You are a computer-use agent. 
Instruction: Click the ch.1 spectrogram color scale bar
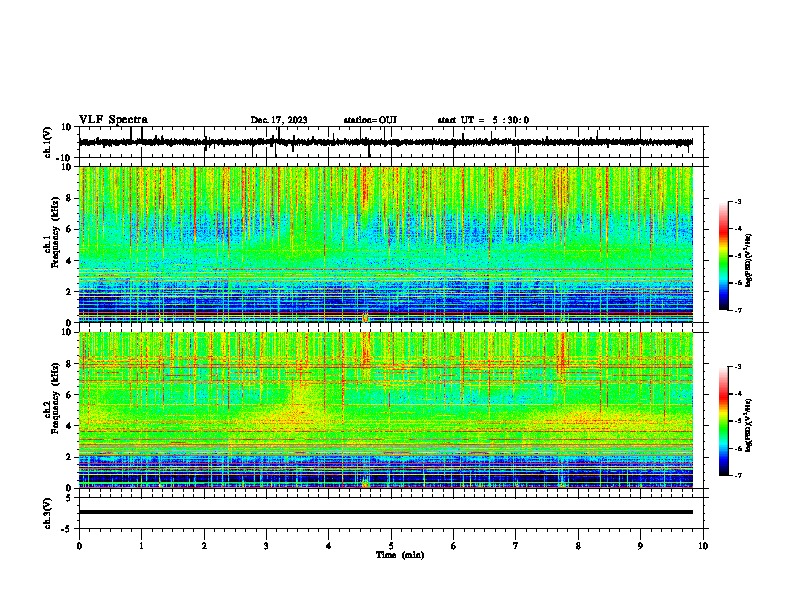click(724, 256)
